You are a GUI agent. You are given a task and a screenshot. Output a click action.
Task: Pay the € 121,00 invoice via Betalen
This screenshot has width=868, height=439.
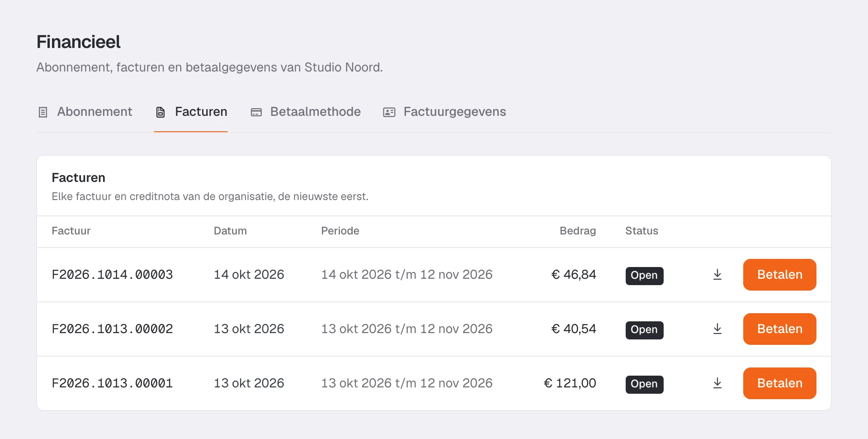779,383
